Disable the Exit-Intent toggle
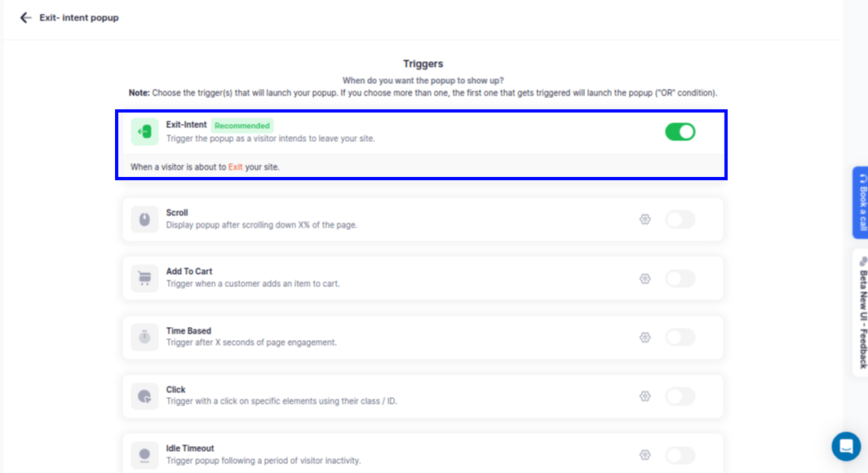 [x=680, y=131]
